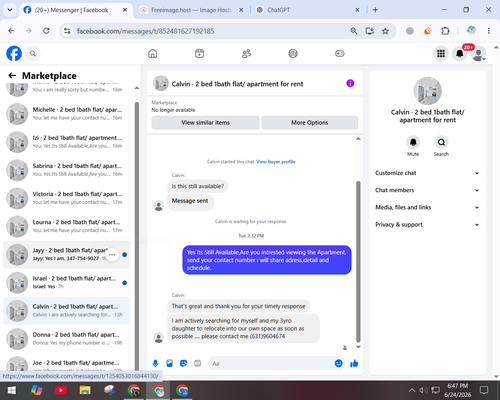Screen dimensions: 500x400
Task: Open the purple conversation information icon
Action: coord(350,83)
